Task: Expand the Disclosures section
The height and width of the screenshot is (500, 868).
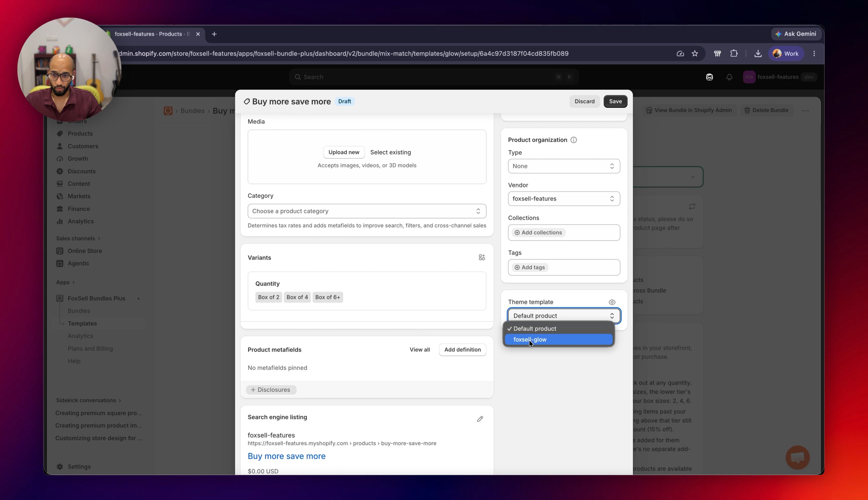Action: click(x=271, y=390)
